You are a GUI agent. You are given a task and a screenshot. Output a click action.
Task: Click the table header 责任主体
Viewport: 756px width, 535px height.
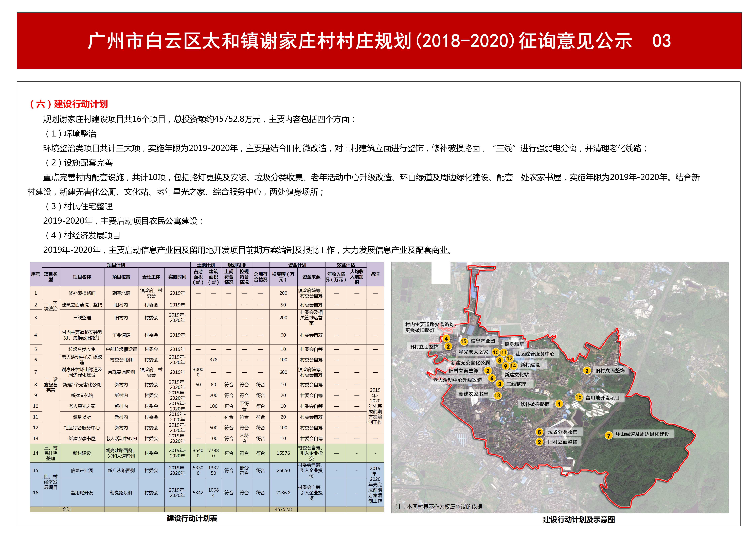151,277
